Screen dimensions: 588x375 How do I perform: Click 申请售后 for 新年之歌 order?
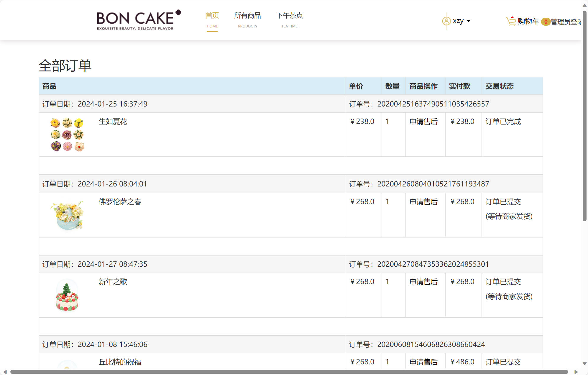(423, 282)
